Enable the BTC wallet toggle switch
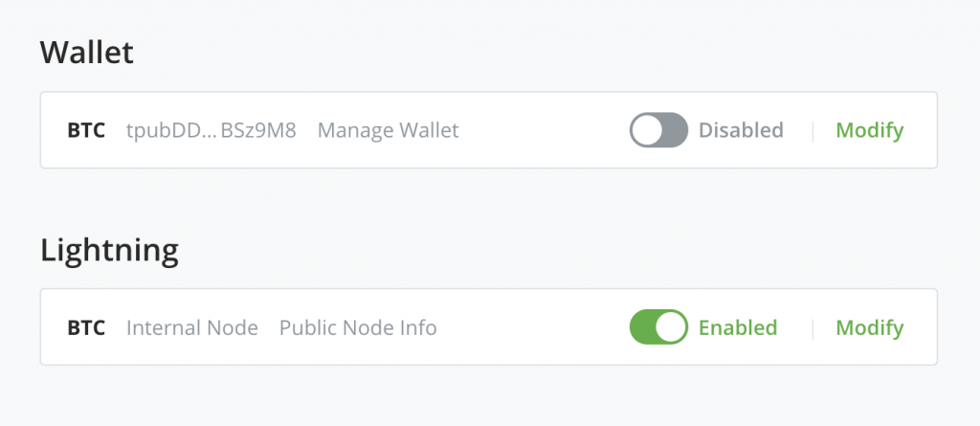The height and width of the screenshot is (426, 980). coord(658,130)
